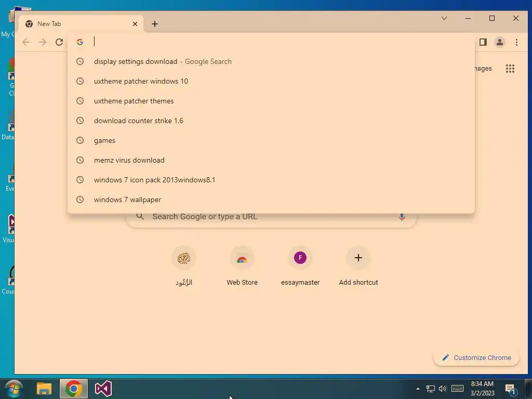Select the New Tab tab
The image size is (532, 399).
pos(81,24)
